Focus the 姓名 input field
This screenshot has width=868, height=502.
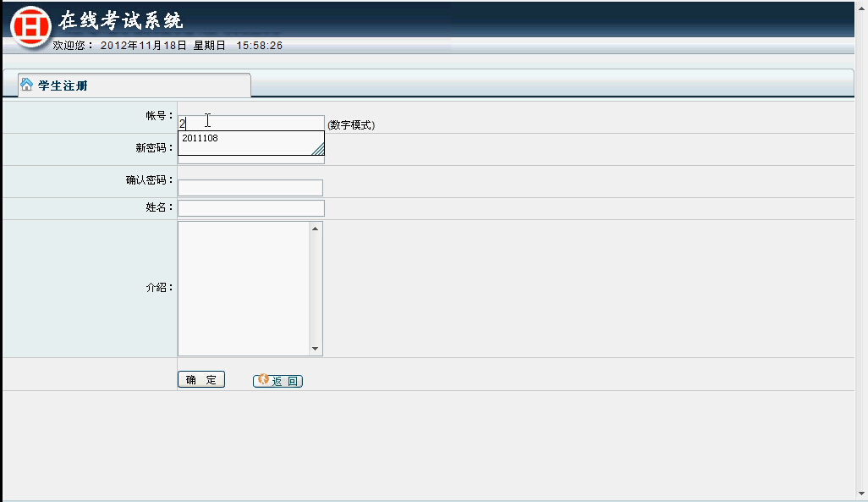tap(250, 208)
